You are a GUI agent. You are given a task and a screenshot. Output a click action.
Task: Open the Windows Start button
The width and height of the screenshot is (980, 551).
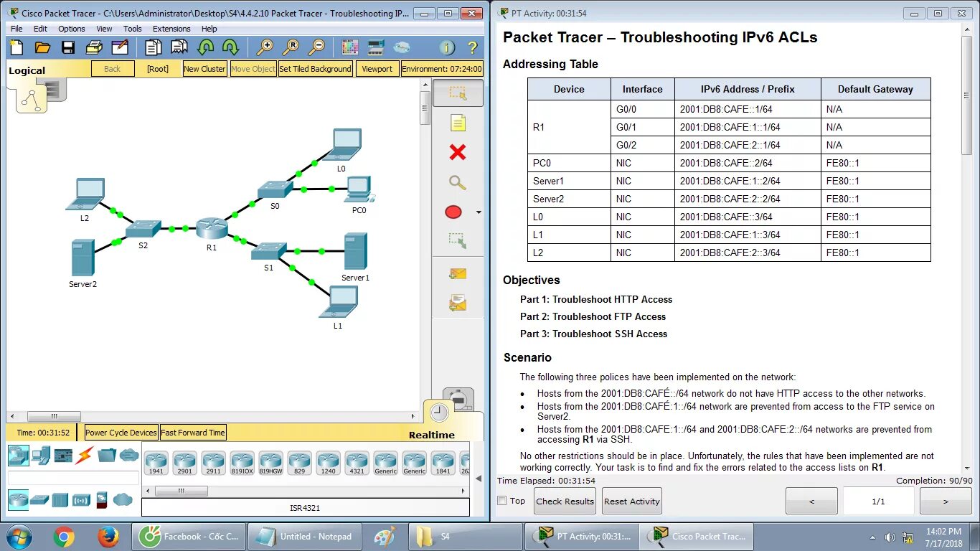19,537
